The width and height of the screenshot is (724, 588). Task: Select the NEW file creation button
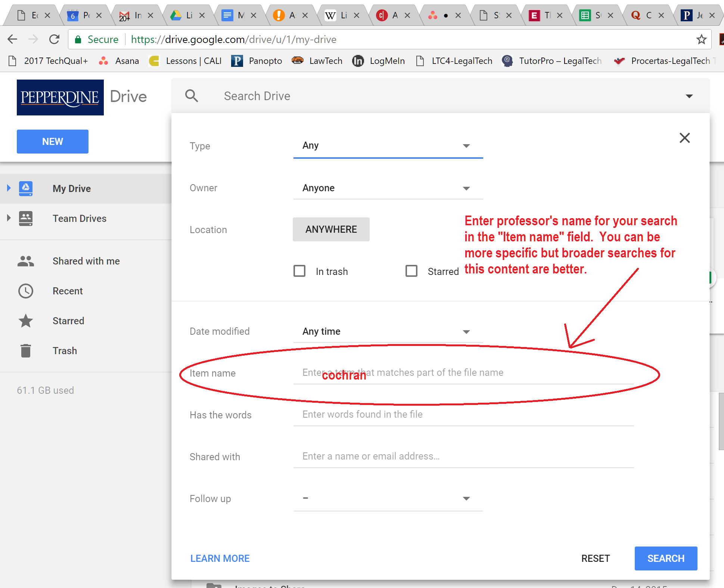(x=53, y=141)
